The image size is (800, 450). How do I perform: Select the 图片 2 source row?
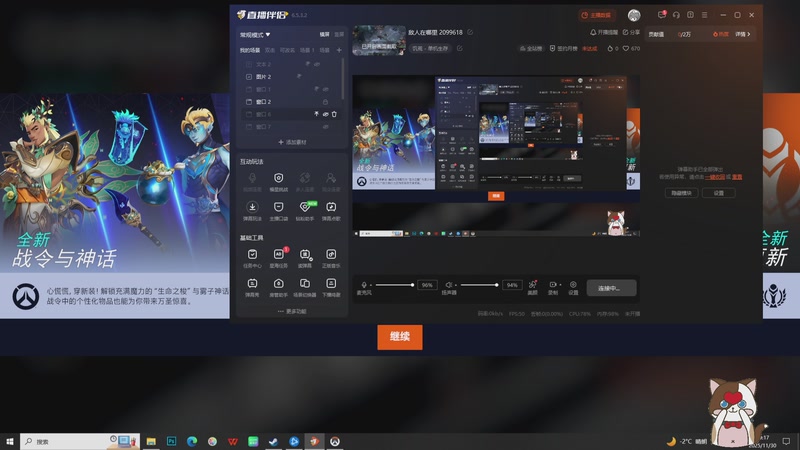click(x=291, y=77)
